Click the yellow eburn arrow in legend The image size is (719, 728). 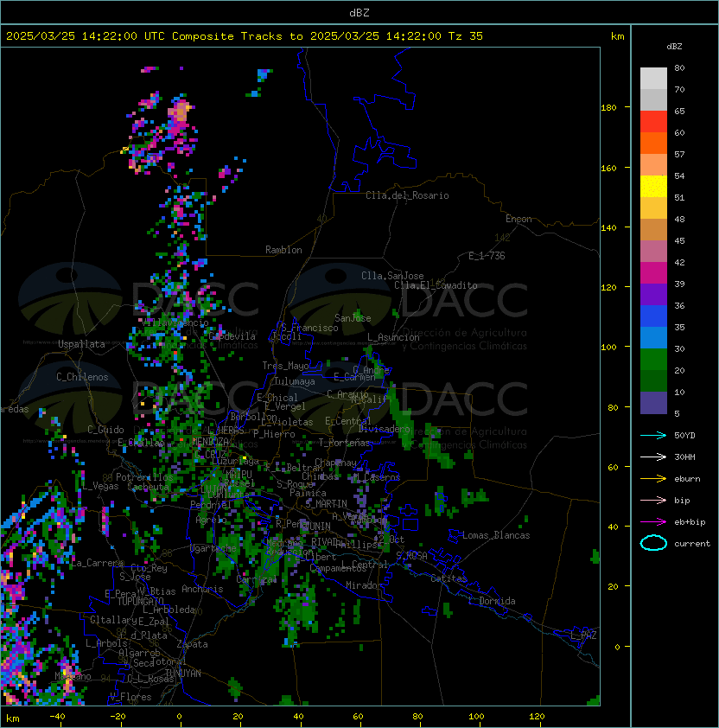[653, 479]
